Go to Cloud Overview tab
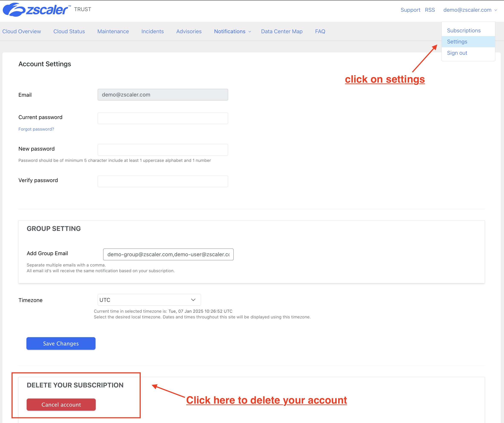This screenshot has width=504, height=423. tap(22, 31)
